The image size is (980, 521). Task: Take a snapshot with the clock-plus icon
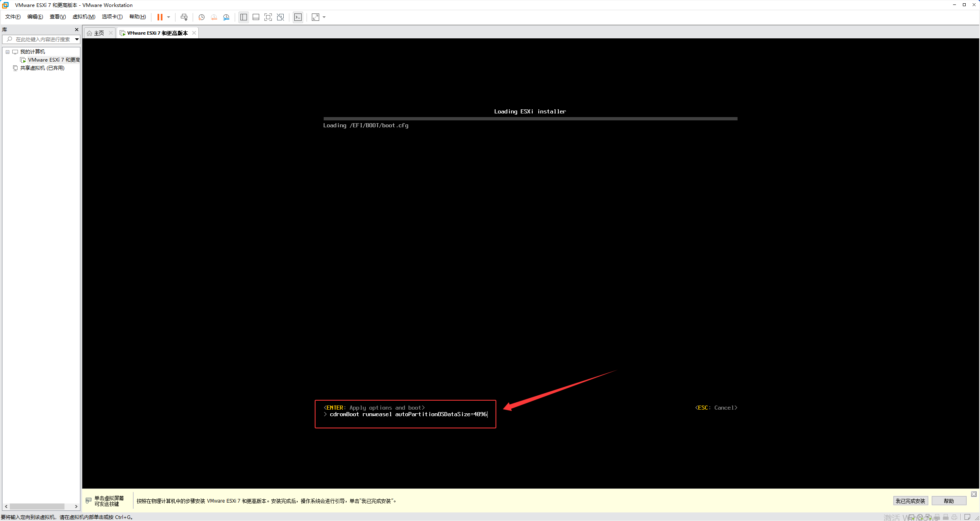(x=201, y=17)
